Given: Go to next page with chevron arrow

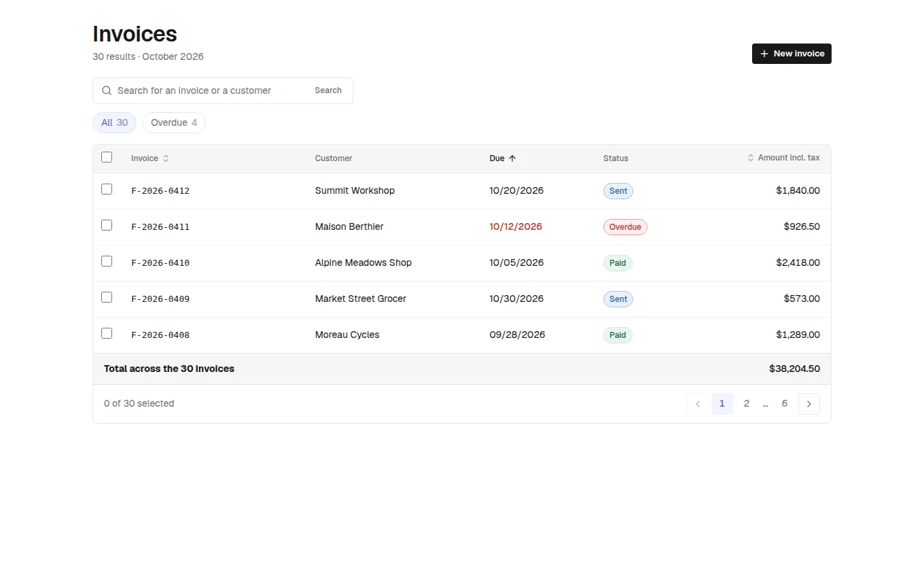Looking at the screenshot, I should (808, 404).
